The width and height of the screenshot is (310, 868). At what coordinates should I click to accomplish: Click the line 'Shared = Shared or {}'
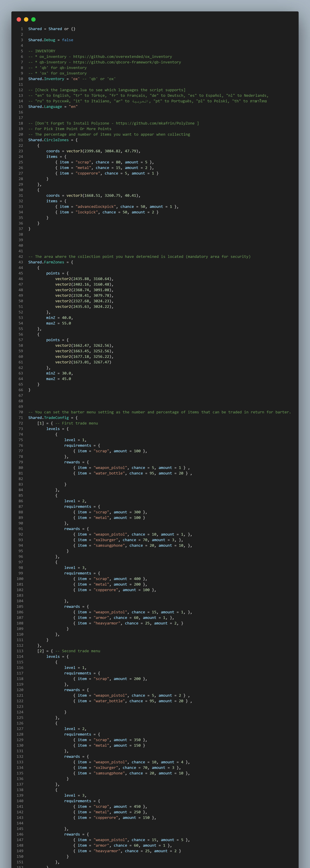click(52, 29)
